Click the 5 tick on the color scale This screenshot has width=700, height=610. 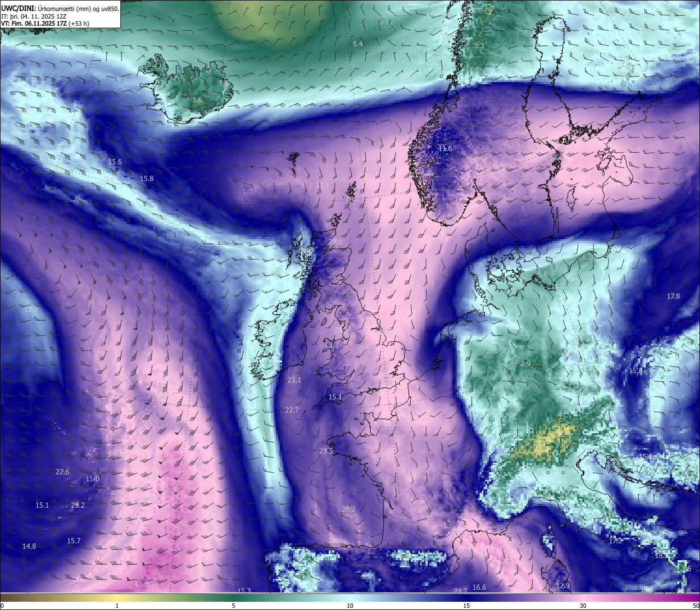(234, 606)
